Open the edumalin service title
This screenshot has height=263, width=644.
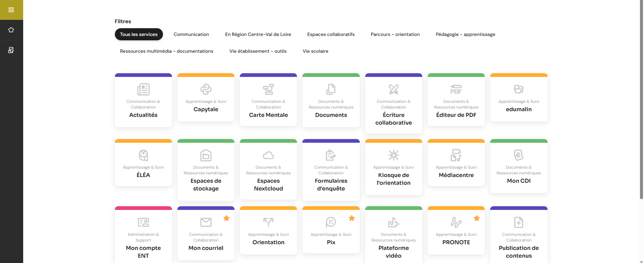coord(519,109)
